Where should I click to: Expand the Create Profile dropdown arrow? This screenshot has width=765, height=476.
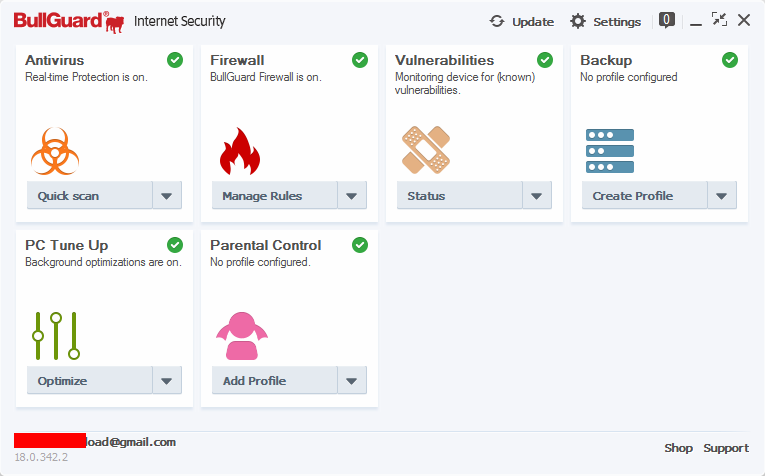coord(722,196)
